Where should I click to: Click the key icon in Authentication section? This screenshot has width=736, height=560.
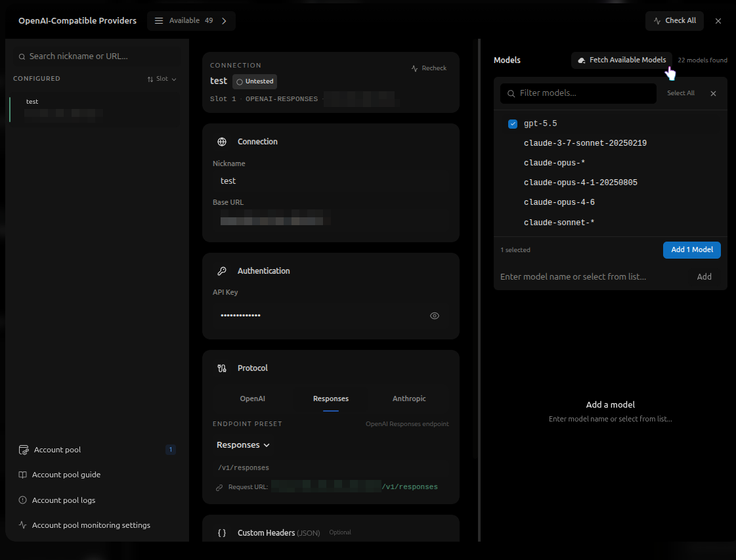[x=222, y=271]
